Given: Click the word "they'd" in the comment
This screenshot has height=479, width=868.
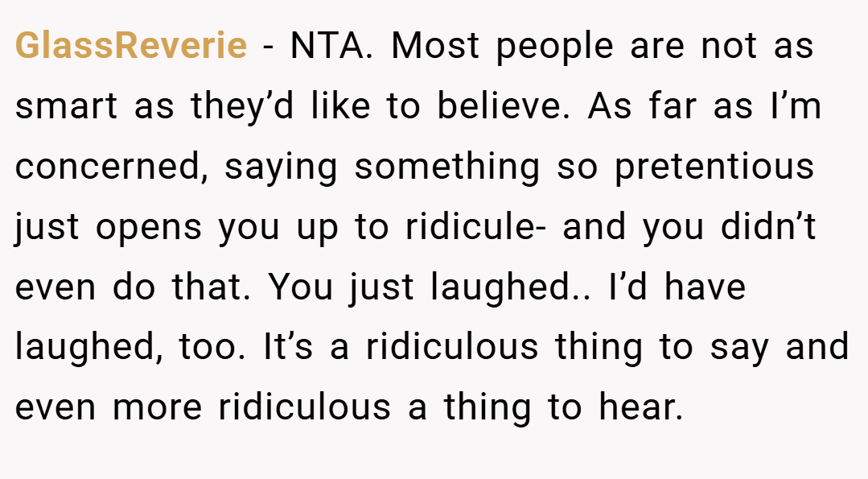Looking at the screenshot, I should point(242,108).
